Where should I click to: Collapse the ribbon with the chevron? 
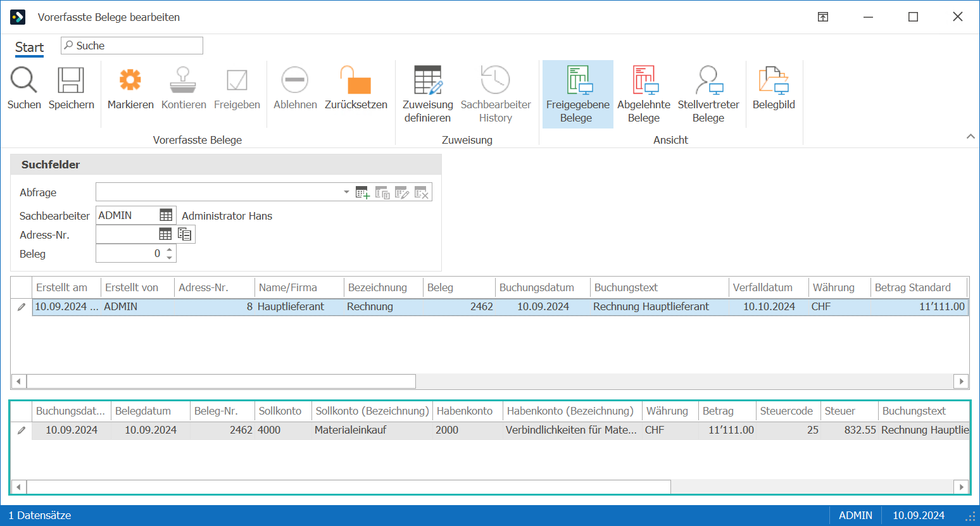coord(971,137)
